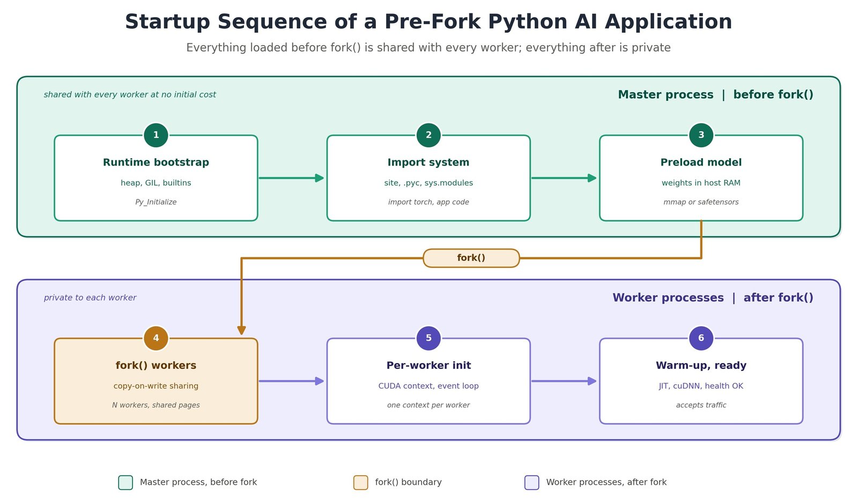Click the 'Master process, before fork' legend label
This screenshot has height=504, width=858.
coord(198,483)
